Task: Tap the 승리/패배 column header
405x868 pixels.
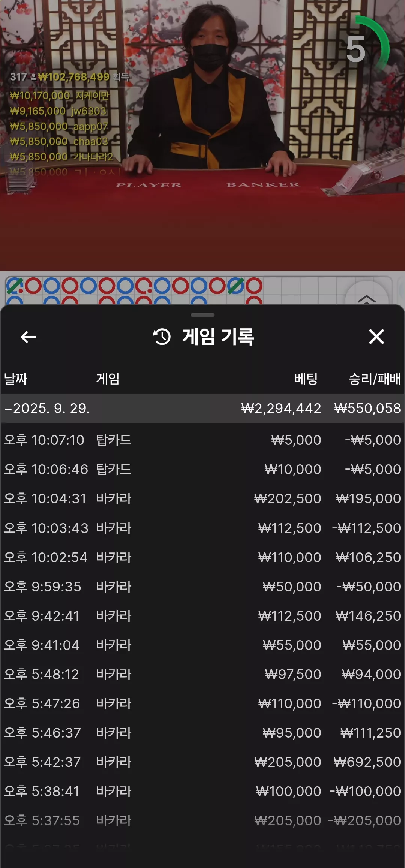Action: tap(375, 379)
